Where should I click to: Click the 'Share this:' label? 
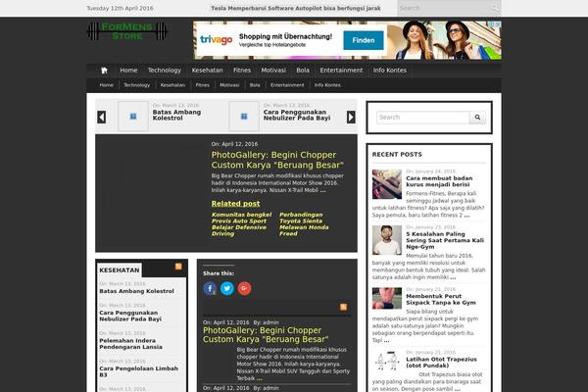tap(219, 273)
